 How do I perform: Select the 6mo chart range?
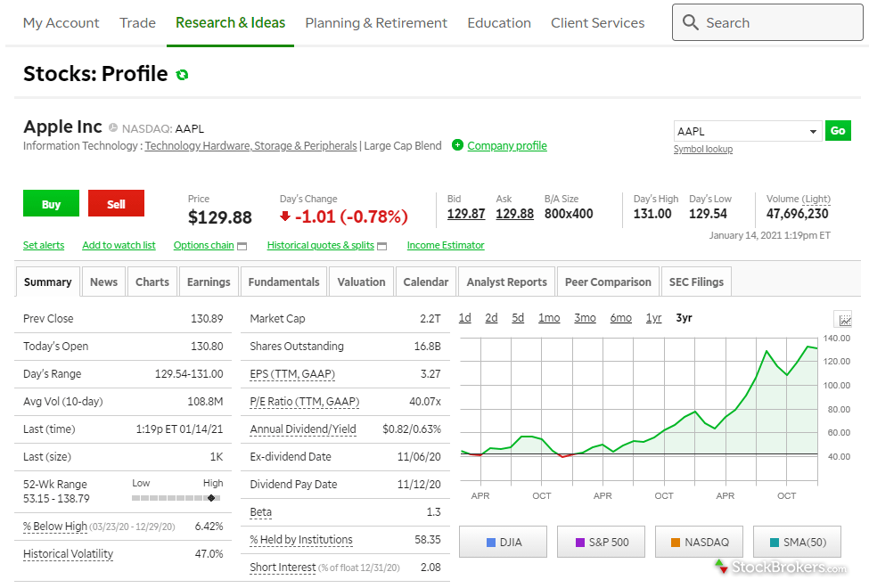[620, 318]
